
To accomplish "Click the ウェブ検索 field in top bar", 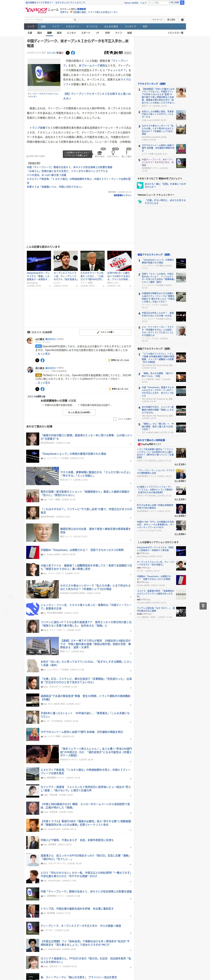I will pyautogui.click(x=158, y=3).
